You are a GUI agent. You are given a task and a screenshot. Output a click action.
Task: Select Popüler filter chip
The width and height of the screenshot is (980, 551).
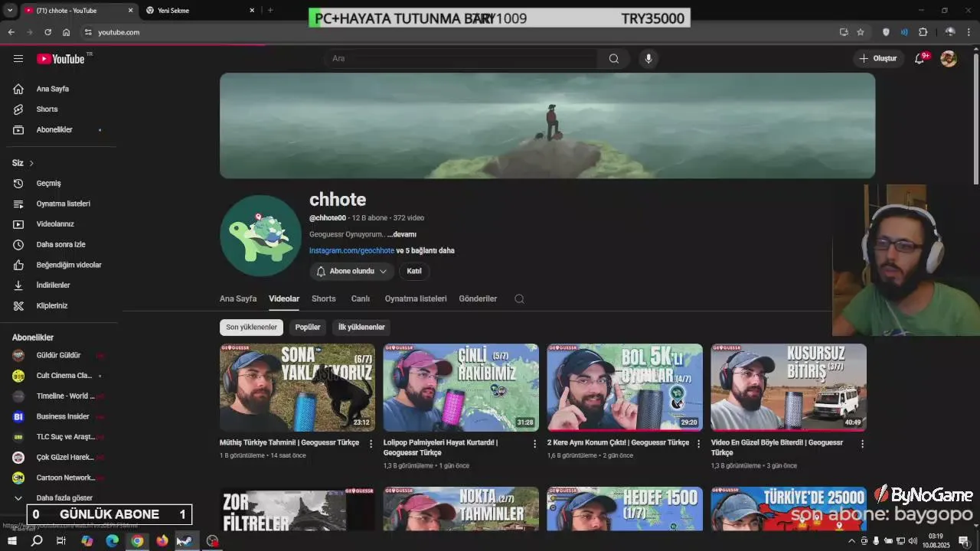click(x=308, y=328)
